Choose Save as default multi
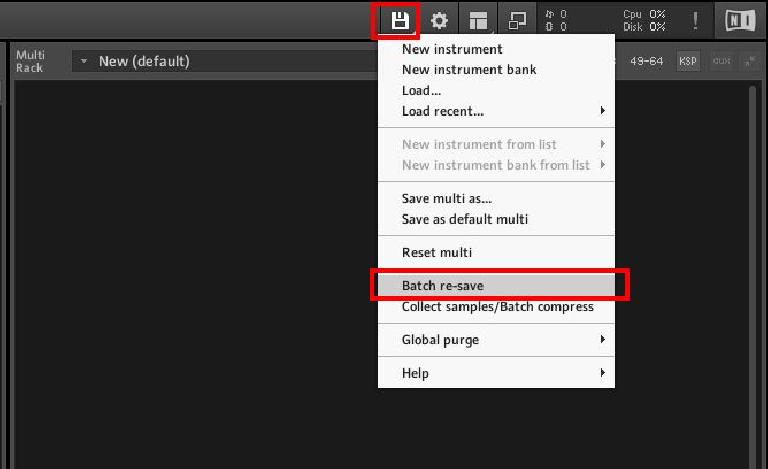The width and height of the screenshot is (768, 469). tap(496, 219)
